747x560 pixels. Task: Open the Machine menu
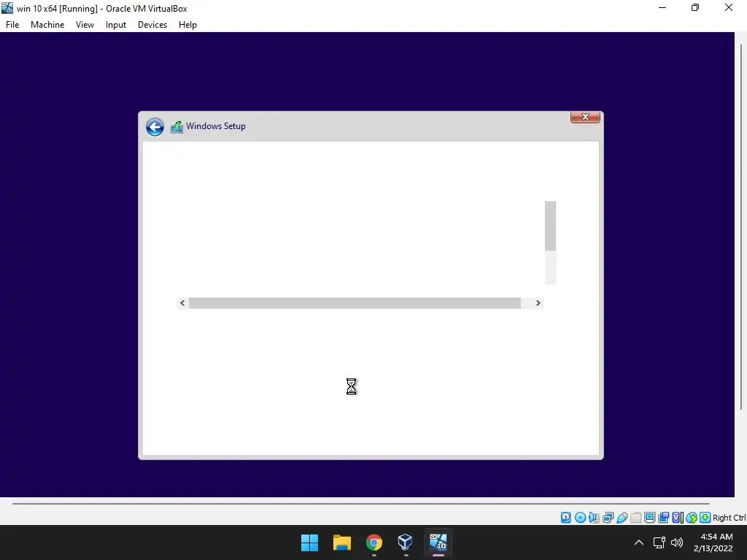point(47,25)
